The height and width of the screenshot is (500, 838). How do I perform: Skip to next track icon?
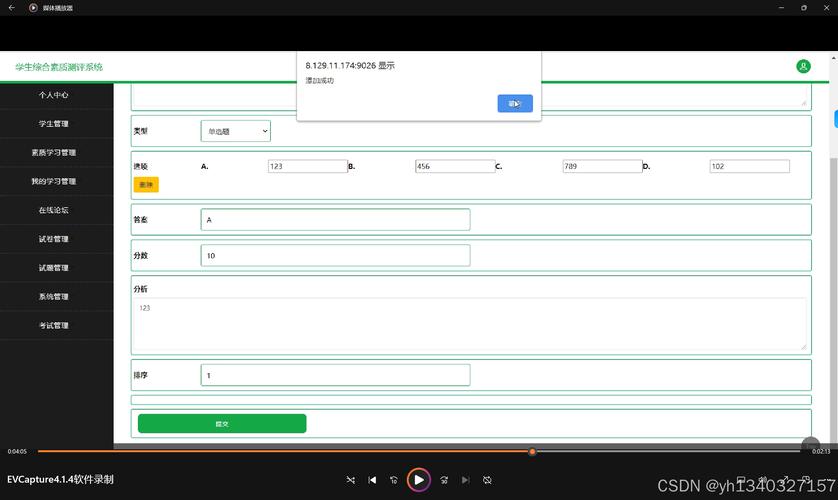click(466, 480)
